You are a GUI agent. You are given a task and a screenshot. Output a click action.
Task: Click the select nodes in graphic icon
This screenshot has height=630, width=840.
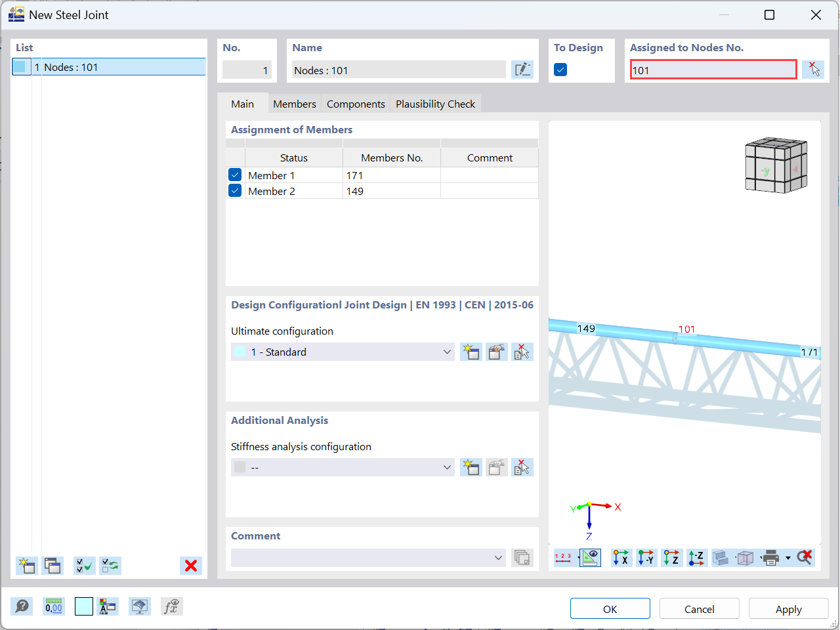point(813,70)
